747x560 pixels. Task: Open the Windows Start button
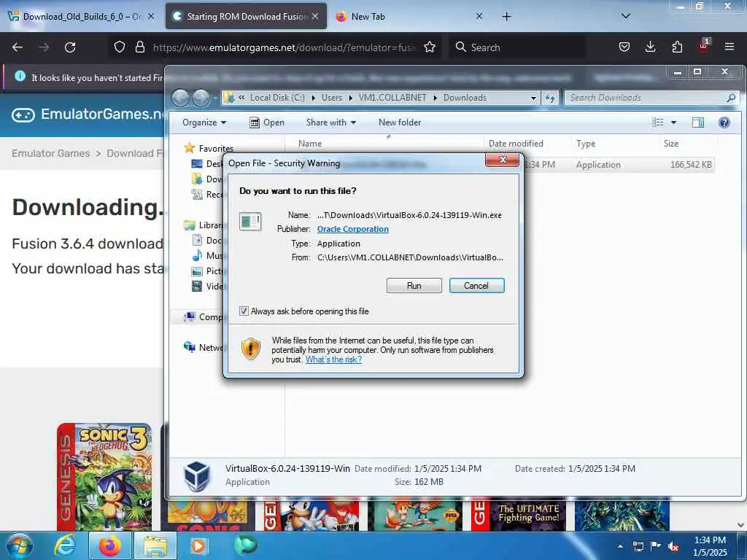20,545
